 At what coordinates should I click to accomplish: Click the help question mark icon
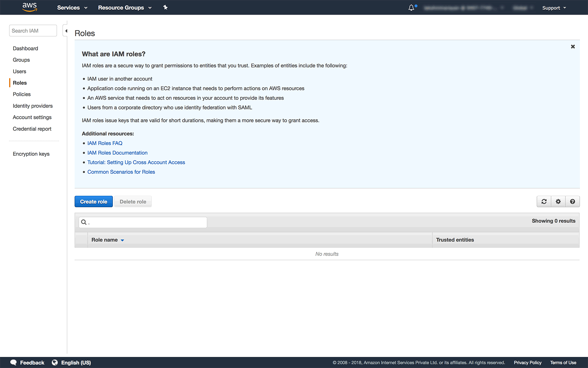[573, 202]
